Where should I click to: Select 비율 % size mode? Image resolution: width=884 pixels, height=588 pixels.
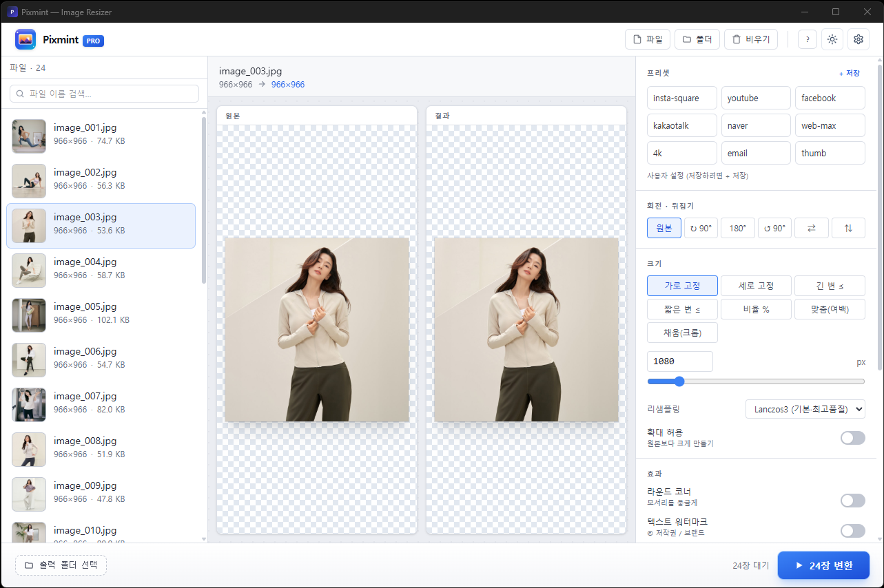756,309
